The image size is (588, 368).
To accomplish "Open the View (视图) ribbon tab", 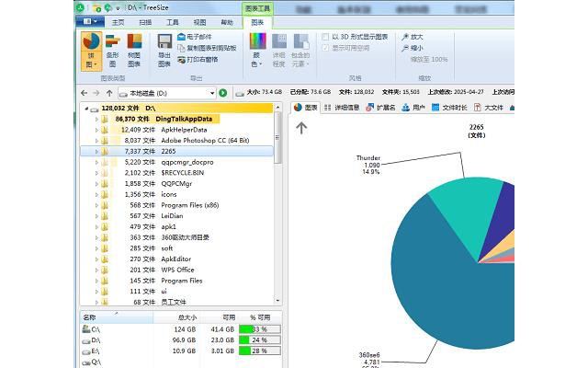I will point(199,22).
